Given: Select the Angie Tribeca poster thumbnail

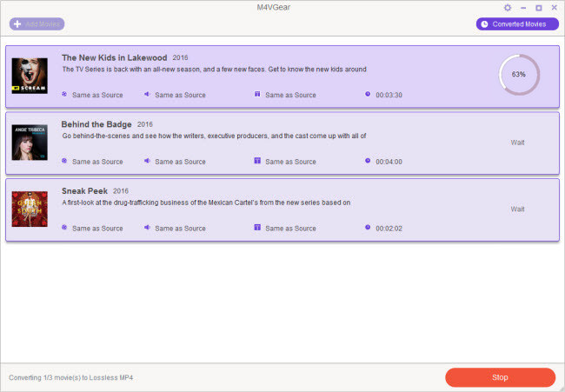Looking at the screenshot, I should pyautogui.click(x=30, y=143).
